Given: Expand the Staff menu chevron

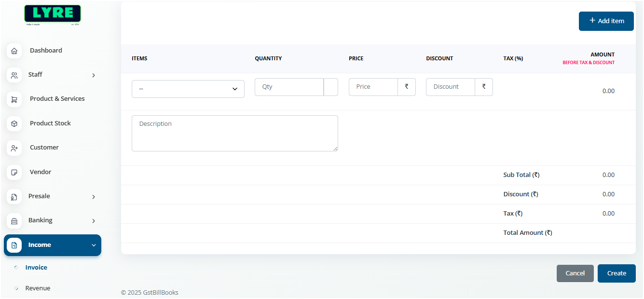Looking at the screenshot, I should (x=93, y=75).
